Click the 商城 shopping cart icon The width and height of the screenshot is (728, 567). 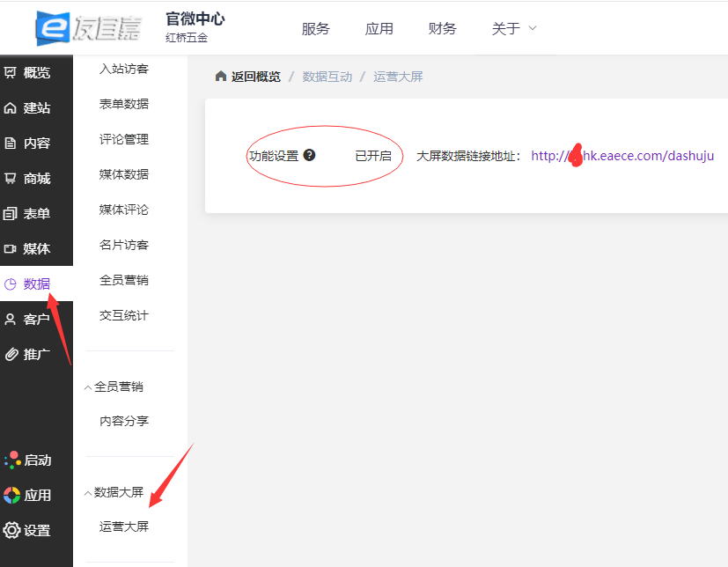[x=10, y=179]
